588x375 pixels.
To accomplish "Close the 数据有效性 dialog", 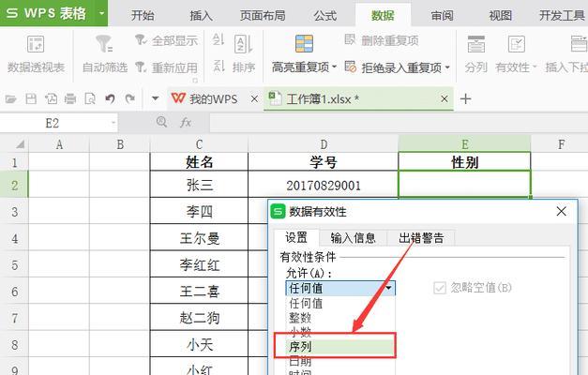I will click(562, 212).
